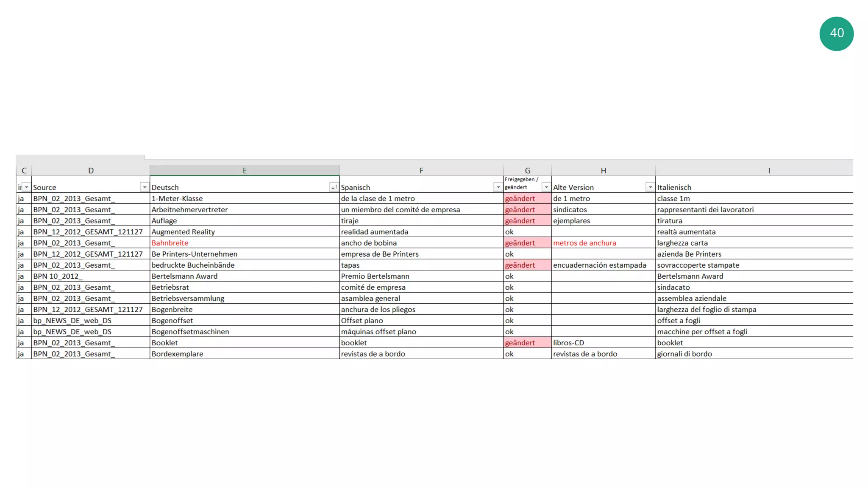The height and width of the screenshot is (488, 868).
Task: Select column I header
Action: [x=768, y=170]
